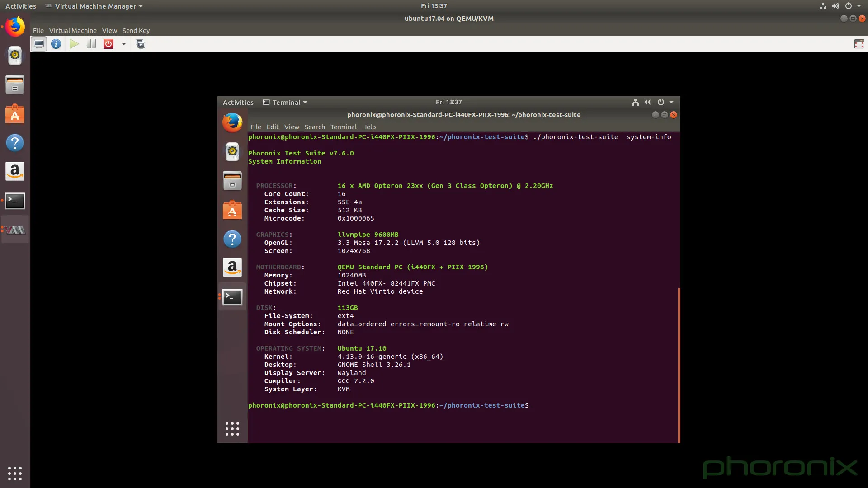Expand the Terminal menu in the guest top bar
The height and width of the screenshot is (488, 868).
(284, 102)
